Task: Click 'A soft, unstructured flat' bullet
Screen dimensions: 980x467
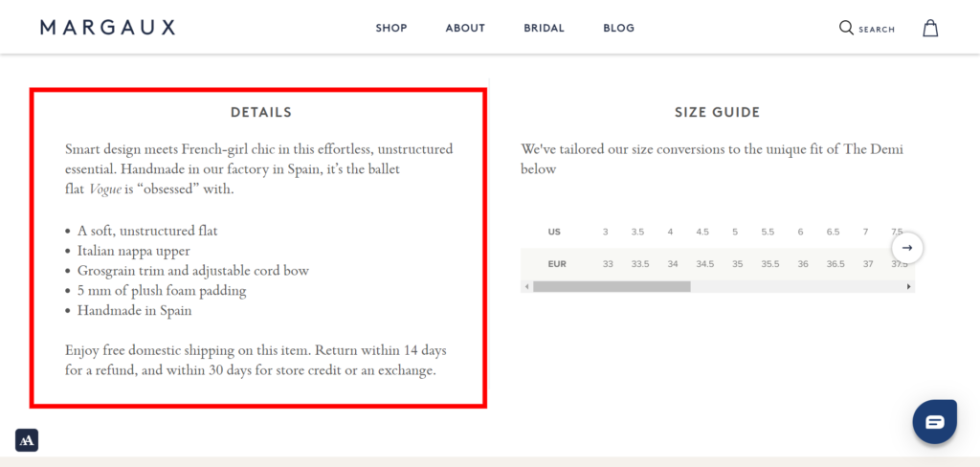Action: 147,231
